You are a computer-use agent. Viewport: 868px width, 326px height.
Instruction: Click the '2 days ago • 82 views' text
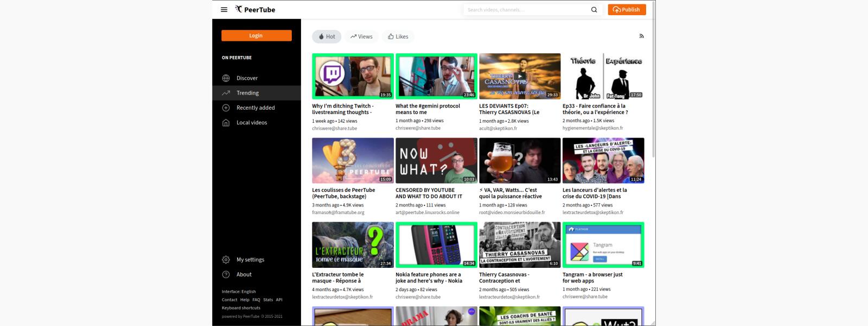(x=416, y=290)
